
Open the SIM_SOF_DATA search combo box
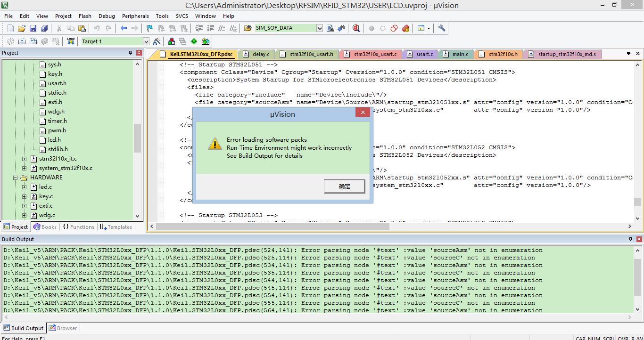pyautogui.click(x=289, y=28)
